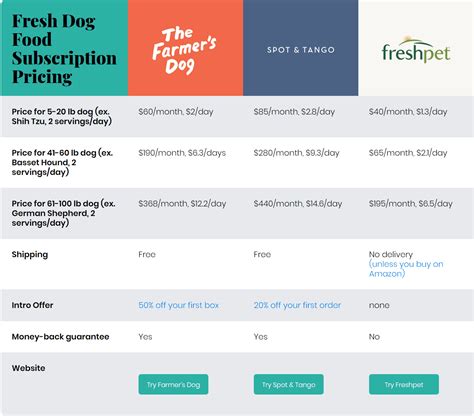Click the Money-back guarantee row label
The height and width of the screenshot is (416, 474).
[60, 337]
